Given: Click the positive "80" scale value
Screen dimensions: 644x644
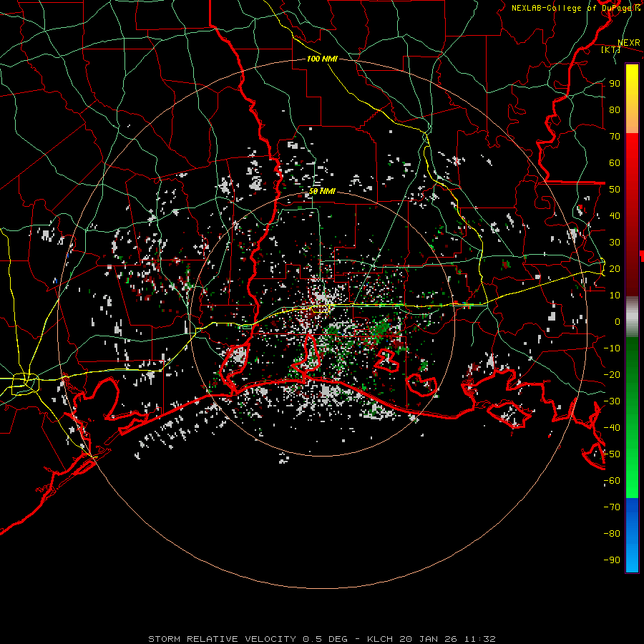Looking at the screenshot, I should (615, 109).
